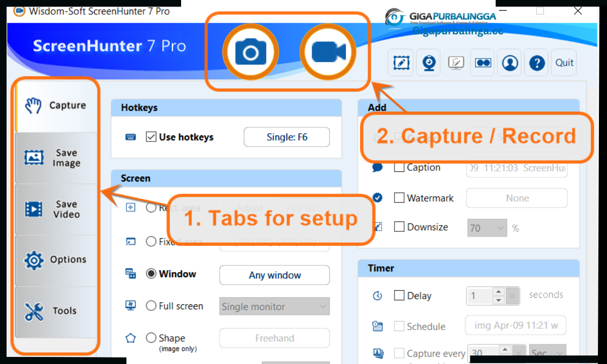607x364 pixels.
Task: Click the Full screen monitor icon
Action: [131, 305]
